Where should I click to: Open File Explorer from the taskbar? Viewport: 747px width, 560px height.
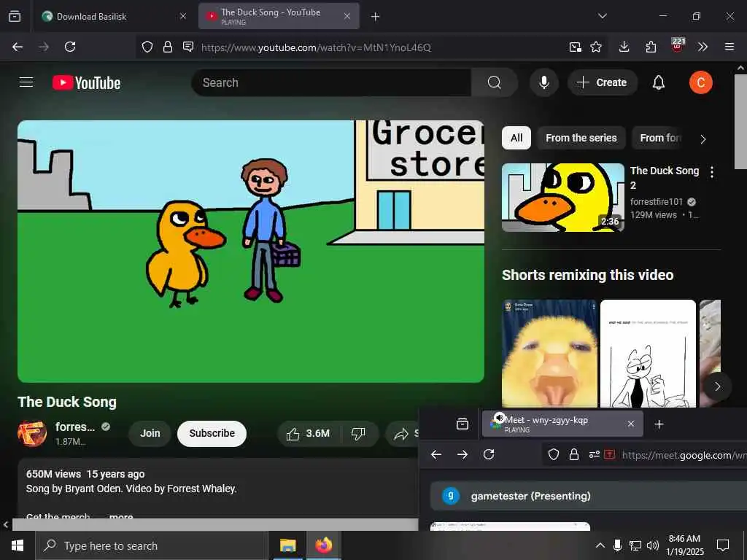pos(287,545)
